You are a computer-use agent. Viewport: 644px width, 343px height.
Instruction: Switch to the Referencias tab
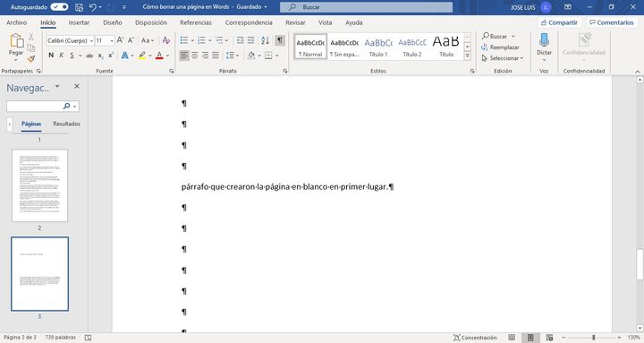pos(196,22)
